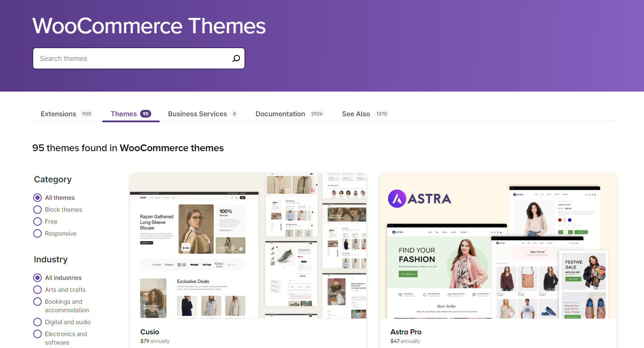The height and width of the screenshot is (348, 644).
Task: Click the search magnifier icon
Action: 236,58
